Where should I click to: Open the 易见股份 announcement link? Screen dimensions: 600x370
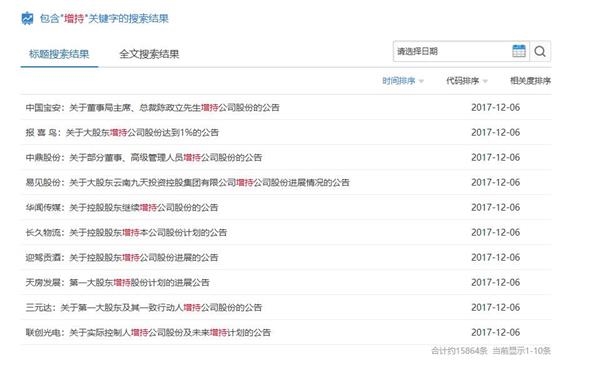coord(188,183)
